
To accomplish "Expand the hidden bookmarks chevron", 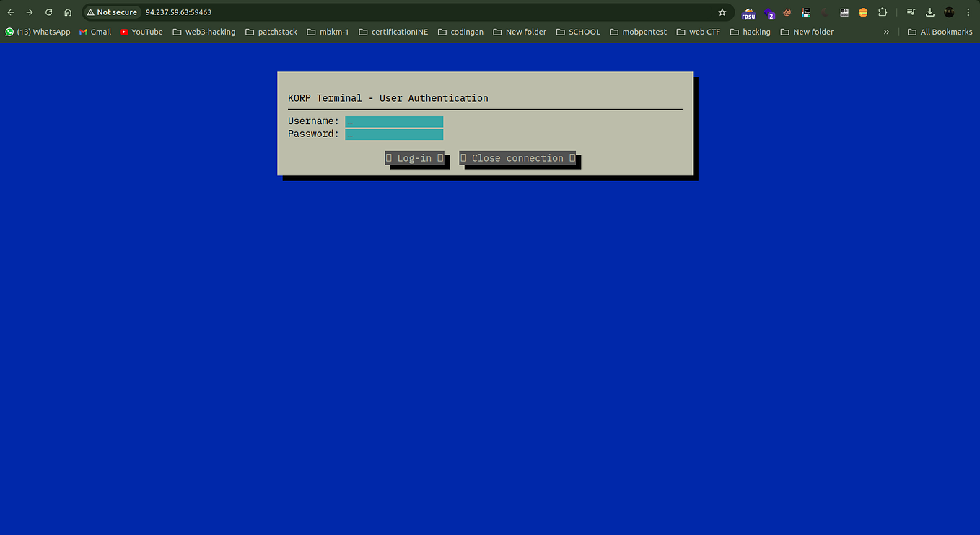I will pos(886,32).
